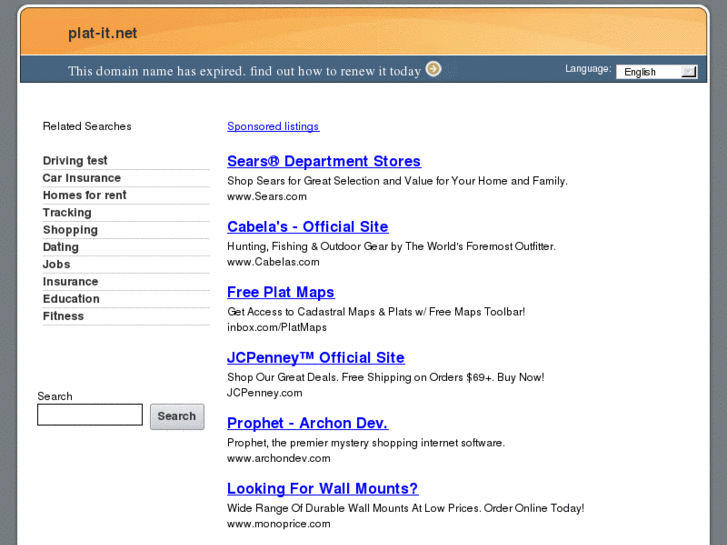
Task: Click the inbox.com/PlatMaps URL text
Action: [277, 327]
